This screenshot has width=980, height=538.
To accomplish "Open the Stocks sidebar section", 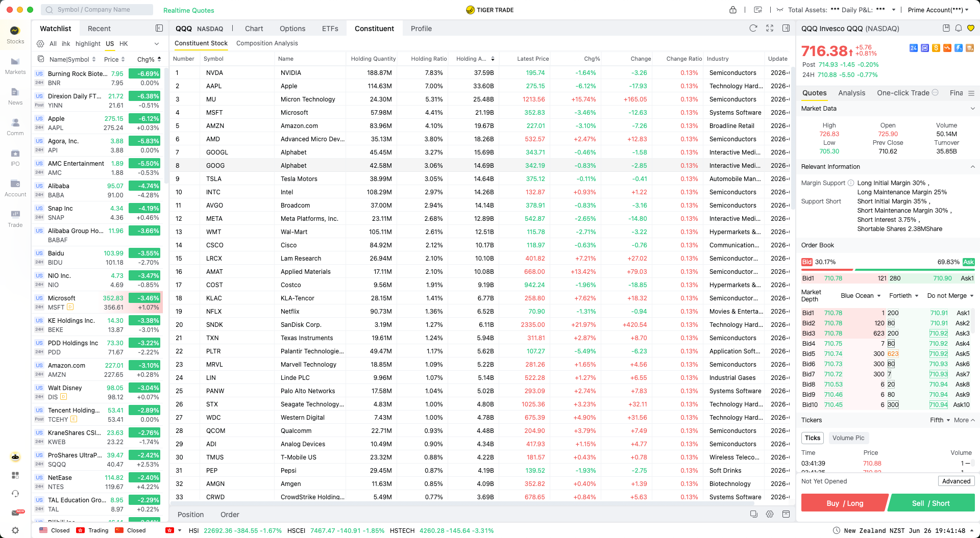I will (x=15, y=35).
